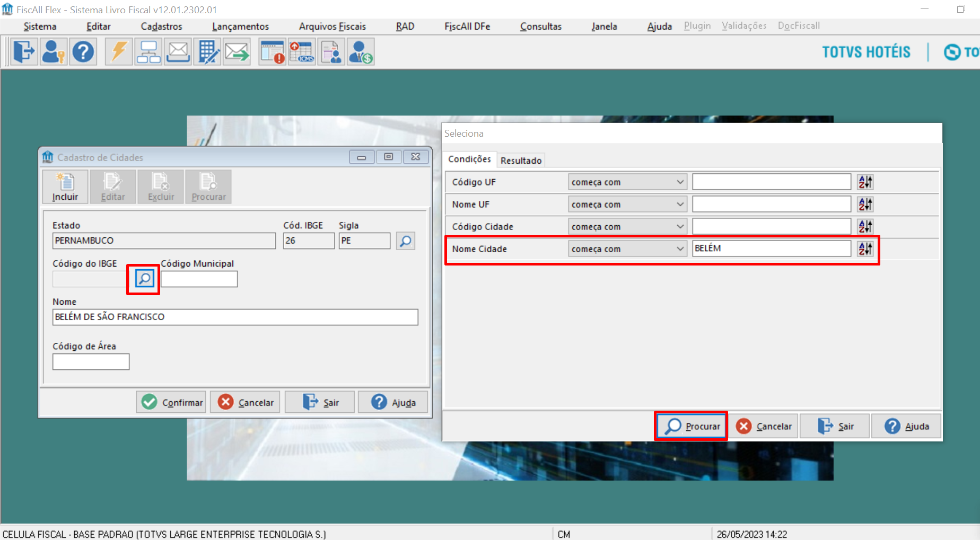
Task: Toggle sort order for Código UF row
Action: pos(865,182)
